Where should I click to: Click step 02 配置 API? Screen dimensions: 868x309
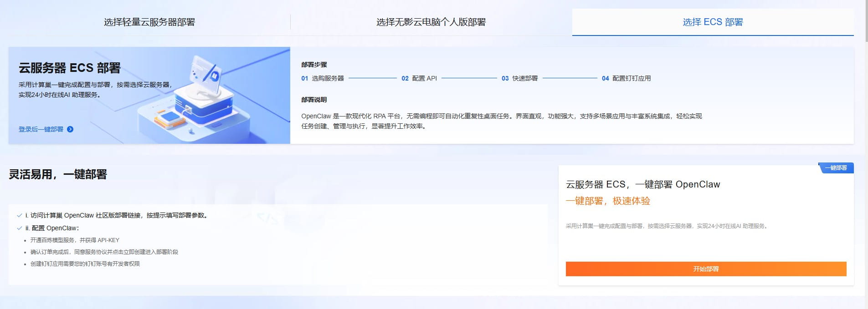[419, 78]
